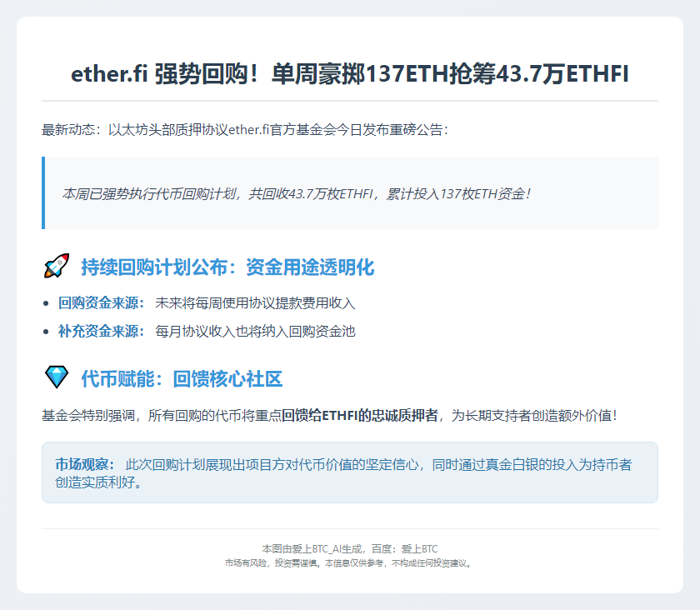Click the label 市场观察：
The image size is (700, 610).
(85, 464)
